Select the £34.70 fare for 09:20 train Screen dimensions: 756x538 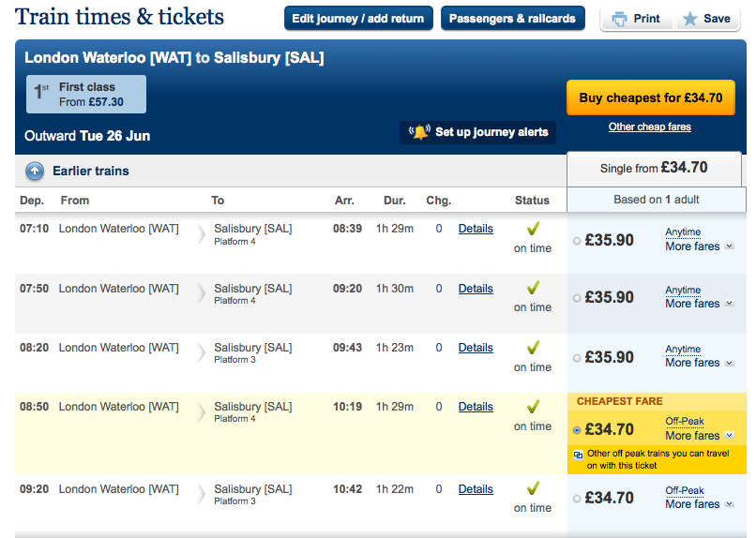pos(577,499)
